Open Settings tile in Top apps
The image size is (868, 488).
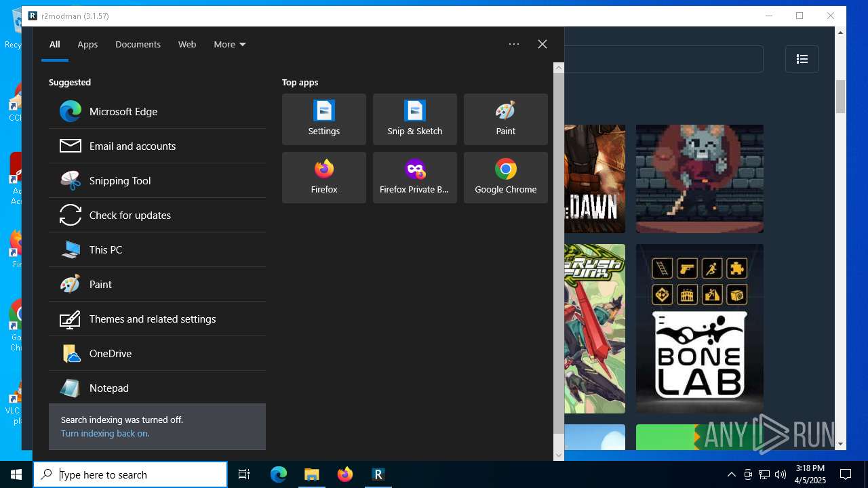[x=324, y=119]
